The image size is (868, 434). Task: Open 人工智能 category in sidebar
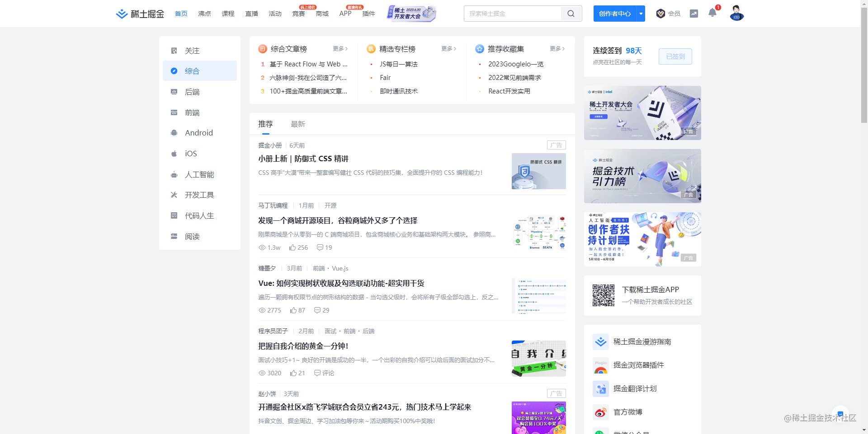coord(200,174)
